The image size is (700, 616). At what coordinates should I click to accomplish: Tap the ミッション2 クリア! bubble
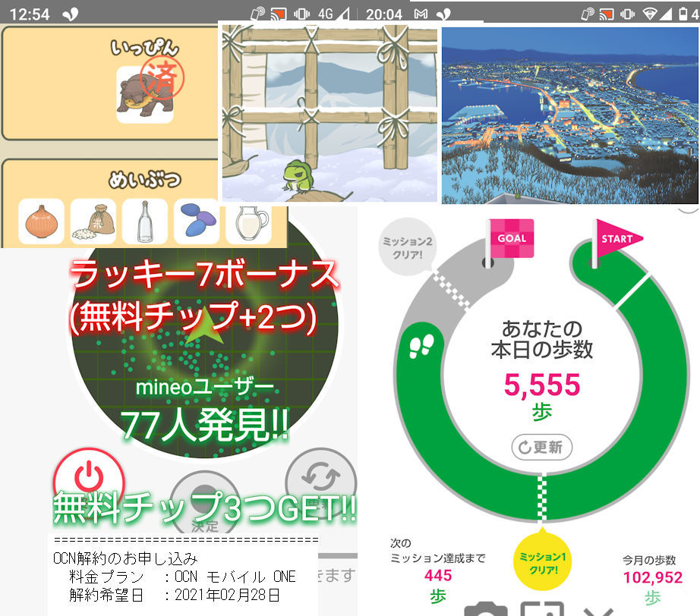407,247
